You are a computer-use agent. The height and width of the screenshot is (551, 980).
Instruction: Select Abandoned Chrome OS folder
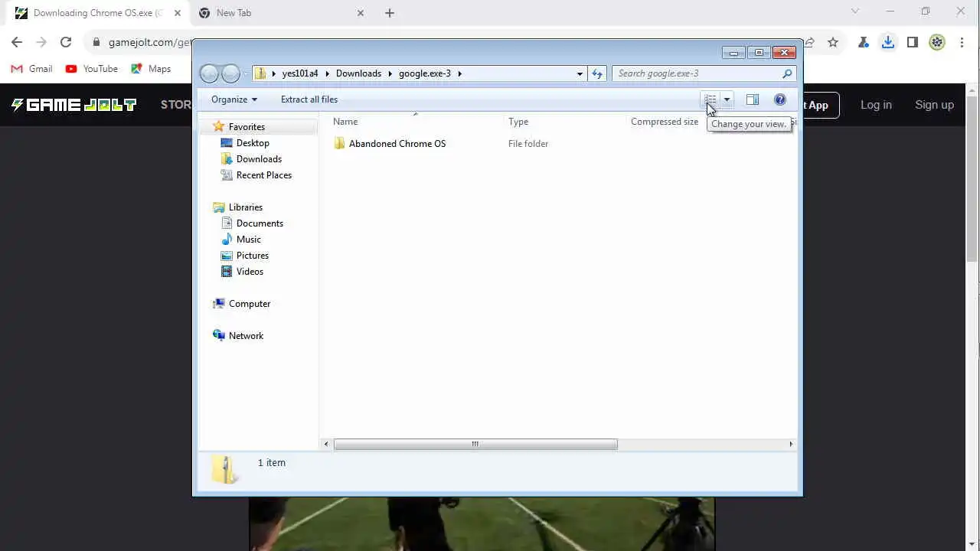pyautogui.click(x=397, y=144)
